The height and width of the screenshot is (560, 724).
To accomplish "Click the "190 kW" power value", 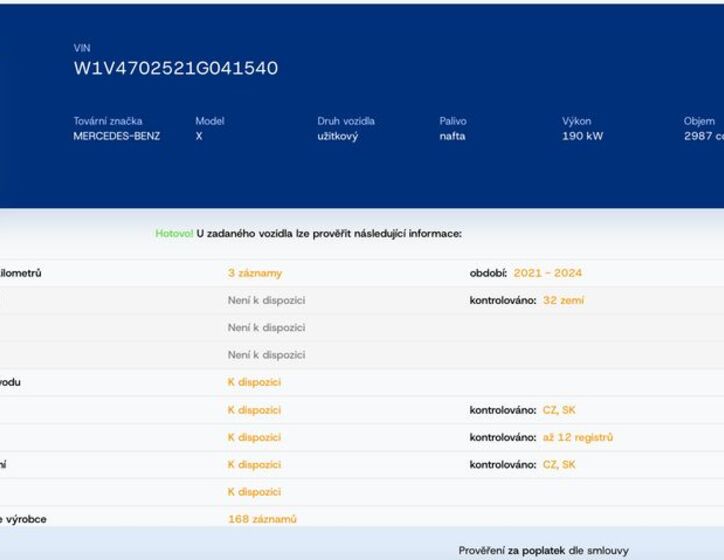I will pyautogui.click(x=582, y=136).
